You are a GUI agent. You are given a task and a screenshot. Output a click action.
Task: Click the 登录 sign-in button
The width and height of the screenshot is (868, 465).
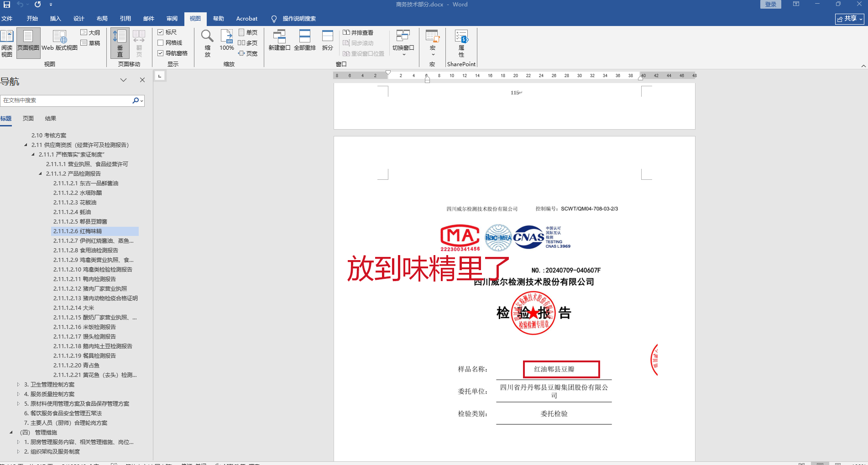click(x=770, y=5)
